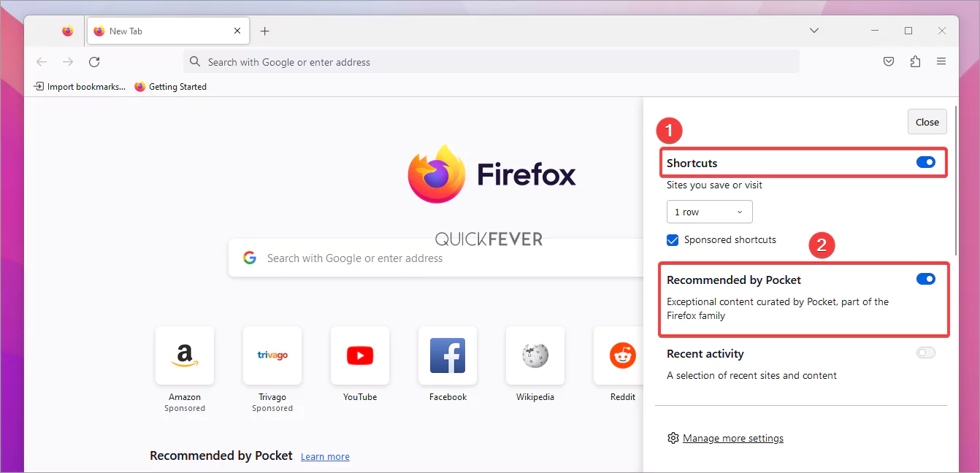Close the customize panel
980x473 pixels.
(x=927, y=122)
